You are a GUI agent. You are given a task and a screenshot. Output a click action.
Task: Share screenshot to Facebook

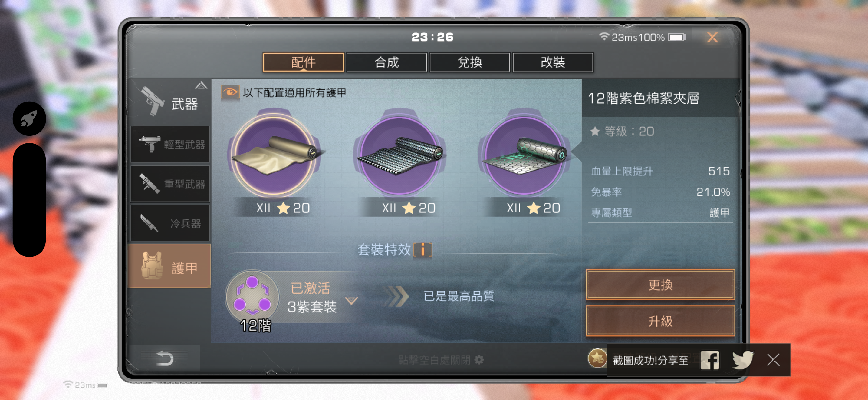[x=710, y=360]
